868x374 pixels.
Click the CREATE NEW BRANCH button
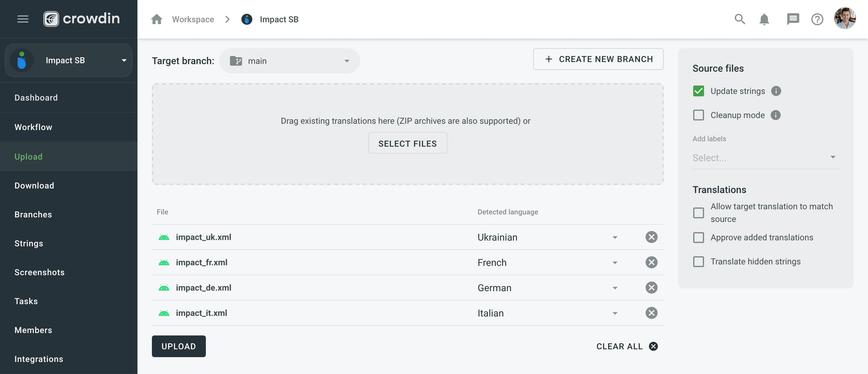[x=598, y=59]
